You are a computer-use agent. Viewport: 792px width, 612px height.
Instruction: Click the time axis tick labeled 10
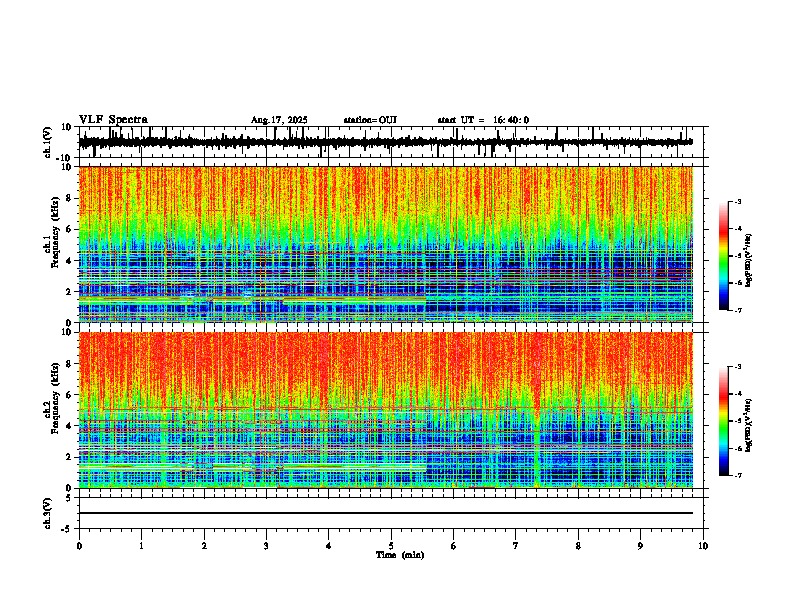(703, 546)
